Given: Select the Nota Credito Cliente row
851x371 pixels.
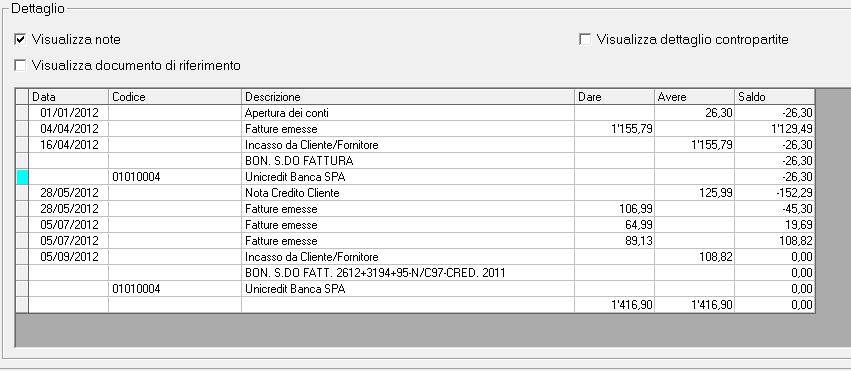Looking at the screenshot, I should point(415,193).
